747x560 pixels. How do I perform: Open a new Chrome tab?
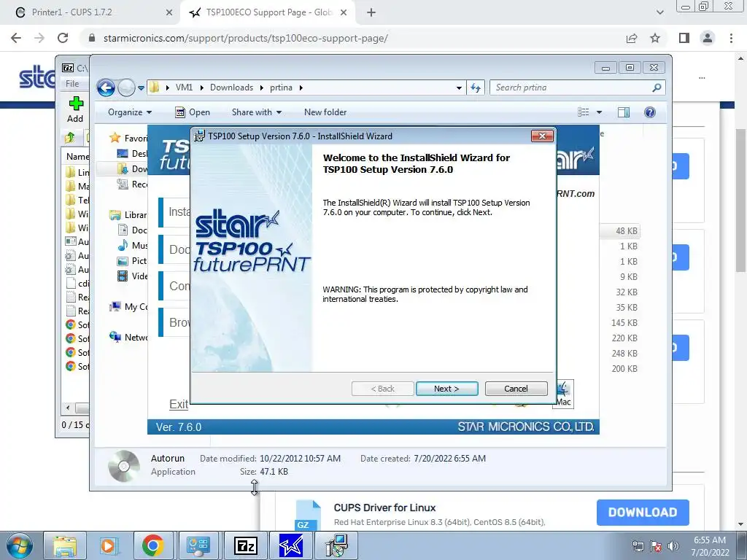pos(371,13)
